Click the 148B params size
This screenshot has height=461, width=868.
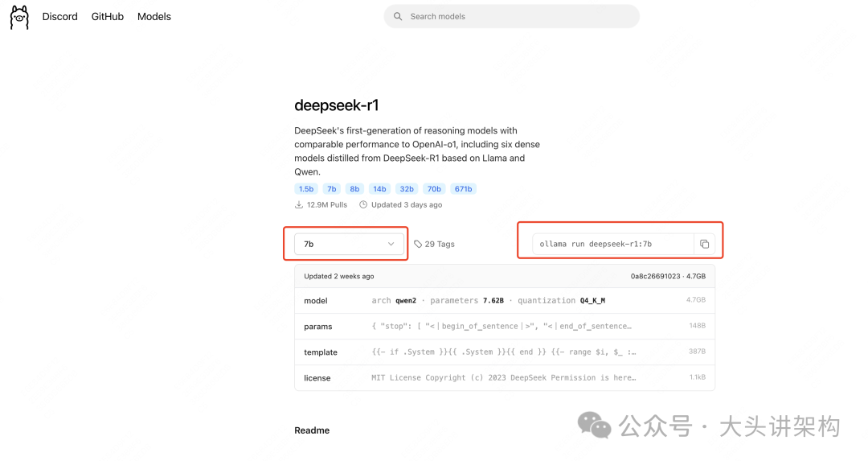[x=697, y=326]
